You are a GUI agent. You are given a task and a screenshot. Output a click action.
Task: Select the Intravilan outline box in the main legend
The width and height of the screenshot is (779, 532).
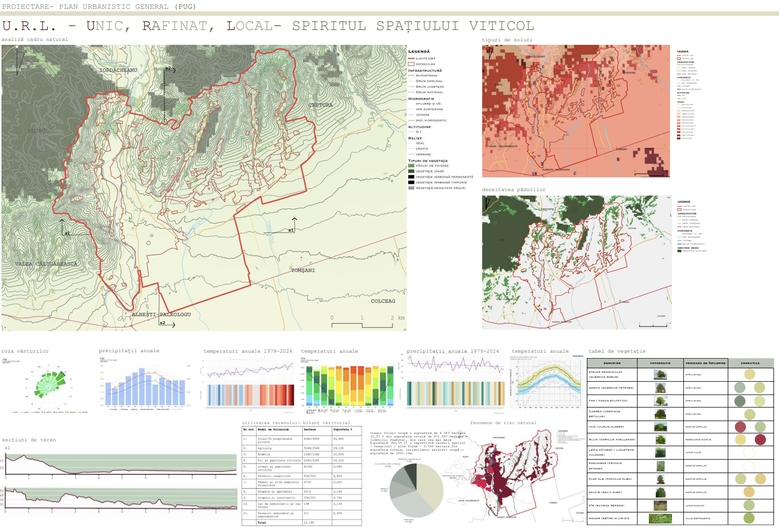[x=411, y=64]
